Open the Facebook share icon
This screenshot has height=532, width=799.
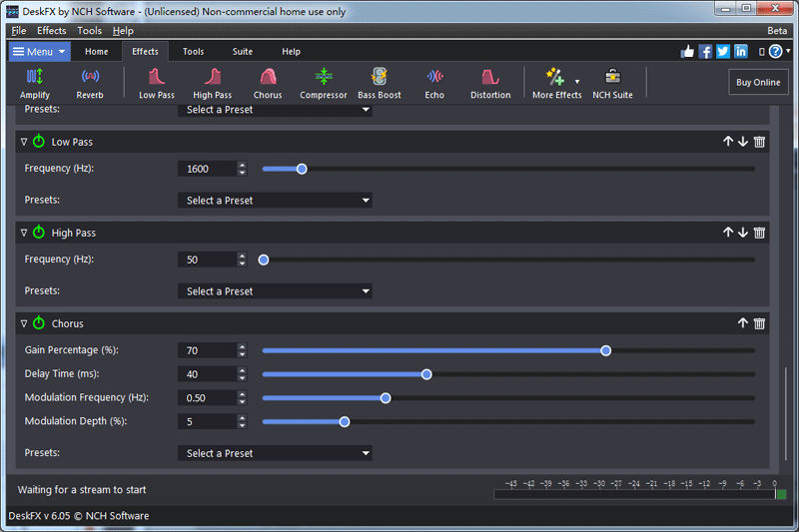point(705,52)
